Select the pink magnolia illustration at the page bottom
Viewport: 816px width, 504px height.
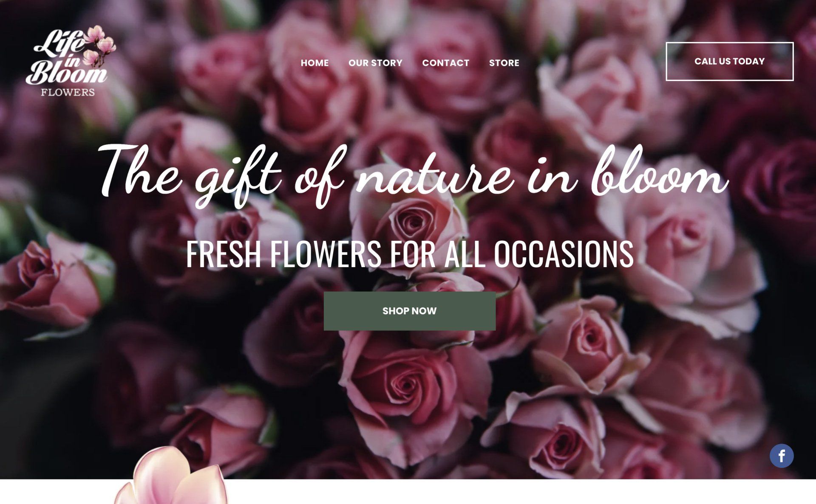[171, 476]
